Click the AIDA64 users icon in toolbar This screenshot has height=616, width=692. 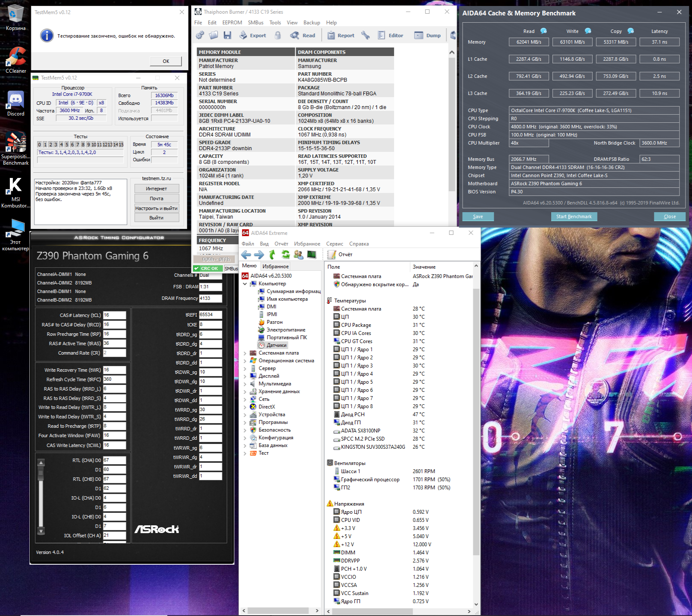pos(298,255)
